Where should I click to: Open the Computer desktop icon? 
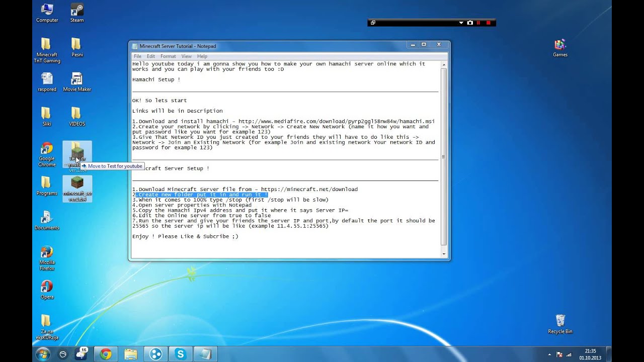coord(47,13)
